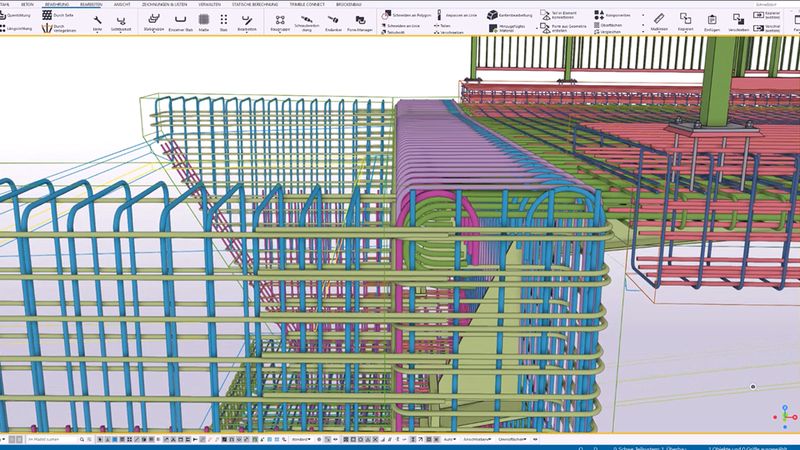Screen dimensions: 800x450
Task: Click the Endanker tool
Action: (x=333, y=23)
